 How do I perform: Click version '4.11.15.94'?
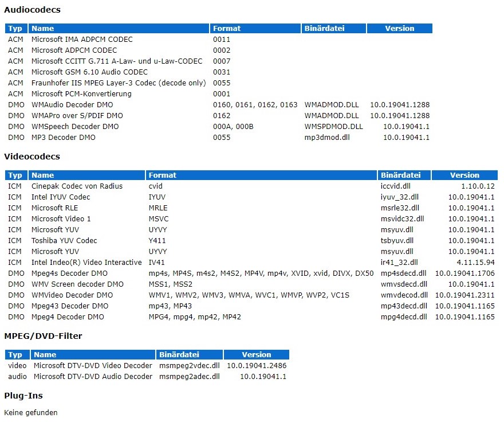click(475, 263)
